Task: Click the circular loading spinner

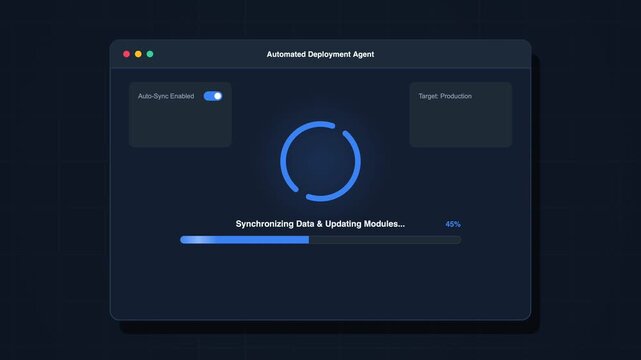Action: tap(320, 161)
